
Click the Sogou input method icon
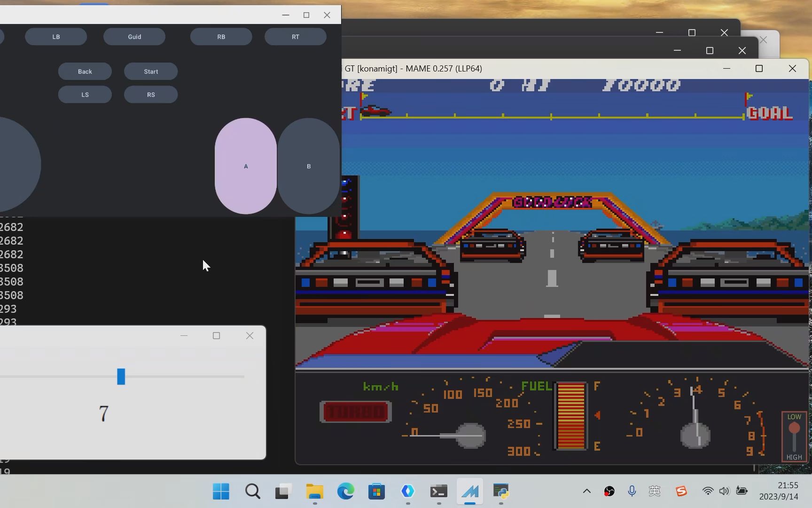coord(681,491)
